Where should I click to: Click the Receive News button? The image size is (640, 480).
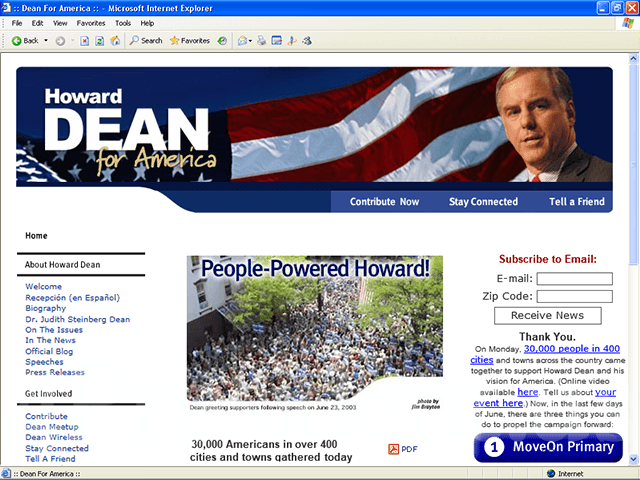coord(548,316)
